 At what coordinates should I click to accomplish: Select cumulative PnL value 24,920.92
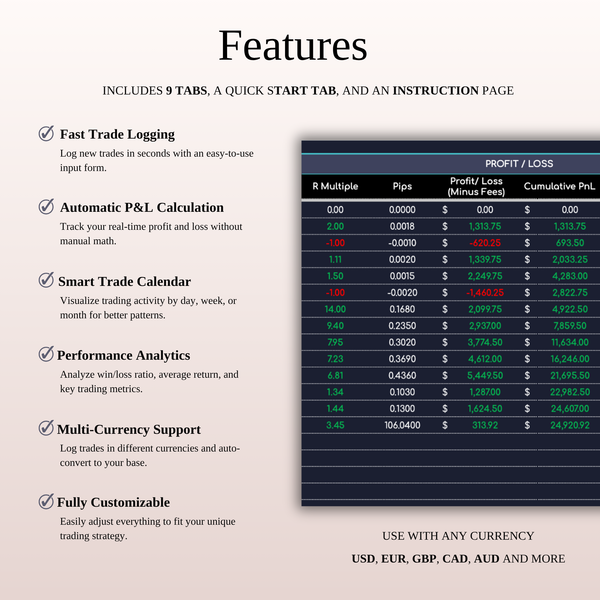pyautogui.click(x=570, y=425)
